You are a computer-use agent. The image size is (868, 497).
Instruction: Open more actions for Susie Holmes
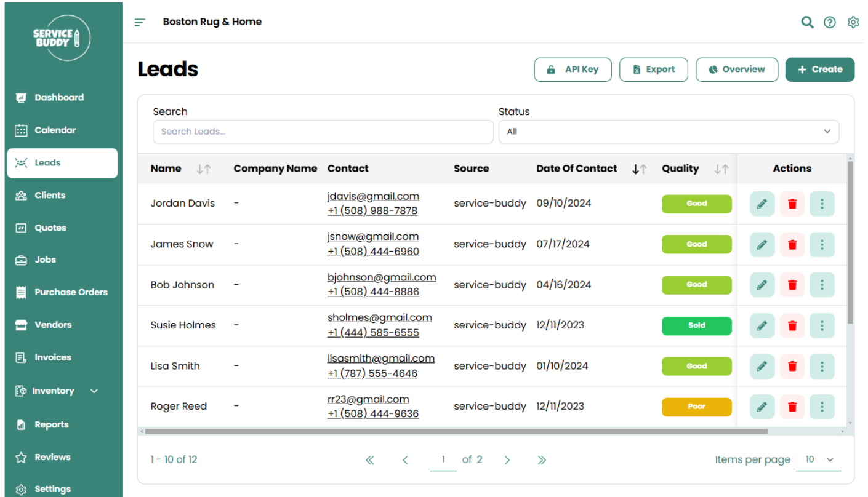click(822, 325)
